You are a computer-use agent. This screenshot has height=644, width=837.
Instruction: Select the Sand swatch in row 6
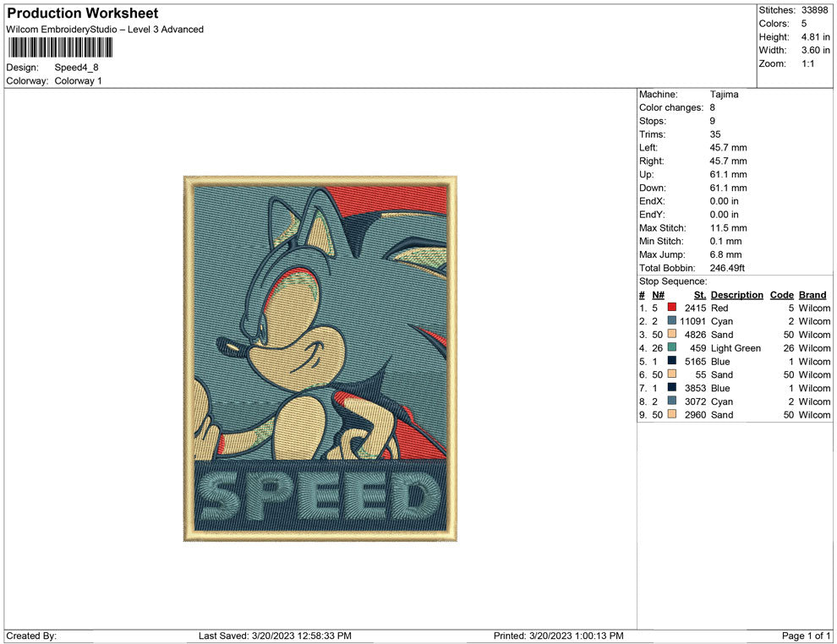(x=671, y=374)
